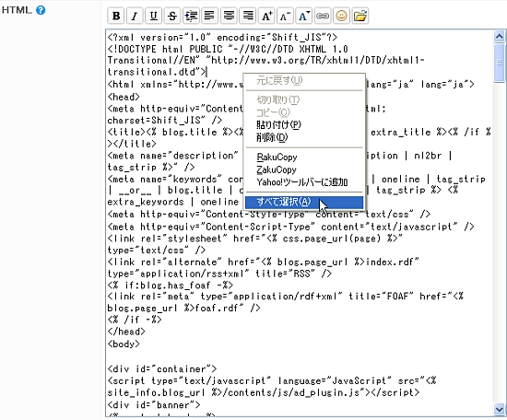This screenshot has width=507, height=420.
Task: Center align text
Action: (x=229, y=16)
